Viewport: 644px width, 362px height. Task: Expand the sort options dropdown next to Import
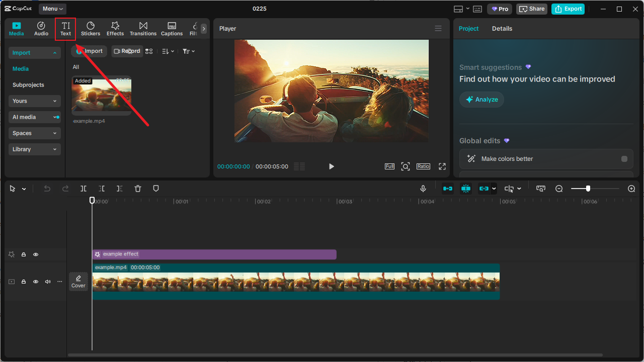pos(168,51)
